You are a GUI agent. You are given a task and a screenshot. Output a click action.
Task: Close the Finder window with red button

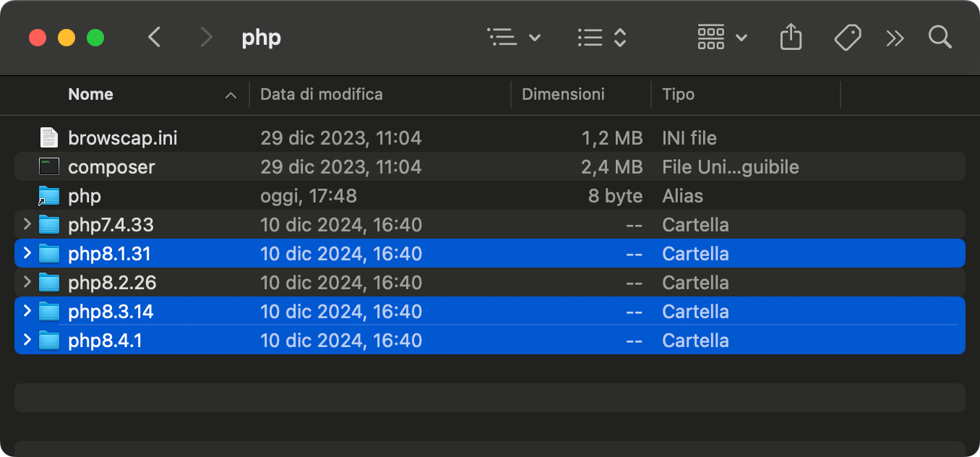point(38,38)
